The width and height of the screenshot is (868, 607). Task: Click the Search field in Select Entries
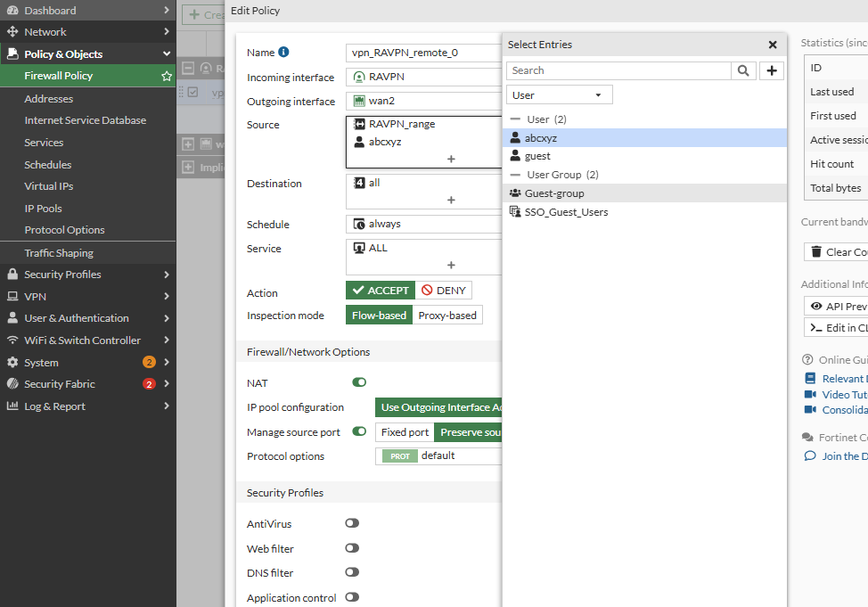pyautogui.click(x=618, y=70)
